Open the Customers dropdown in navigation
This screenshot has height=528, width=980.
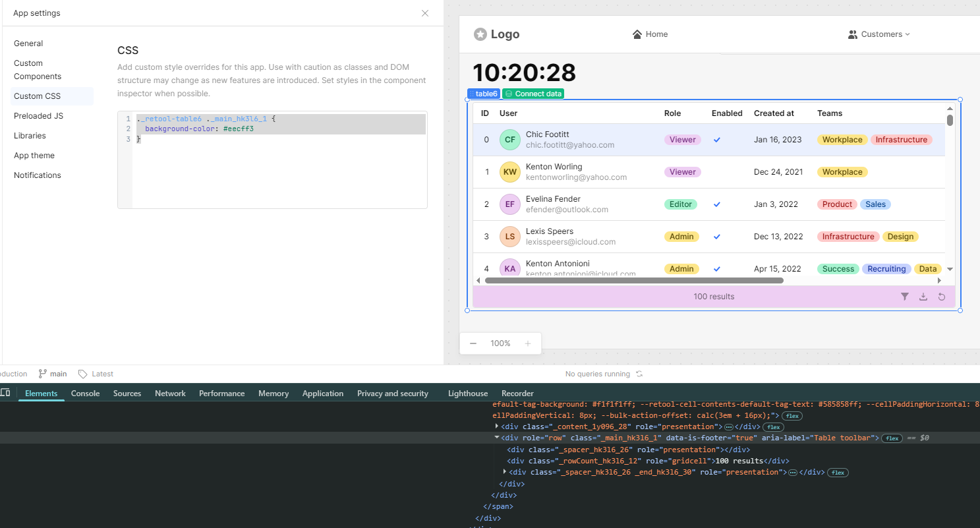pos(879,34)
